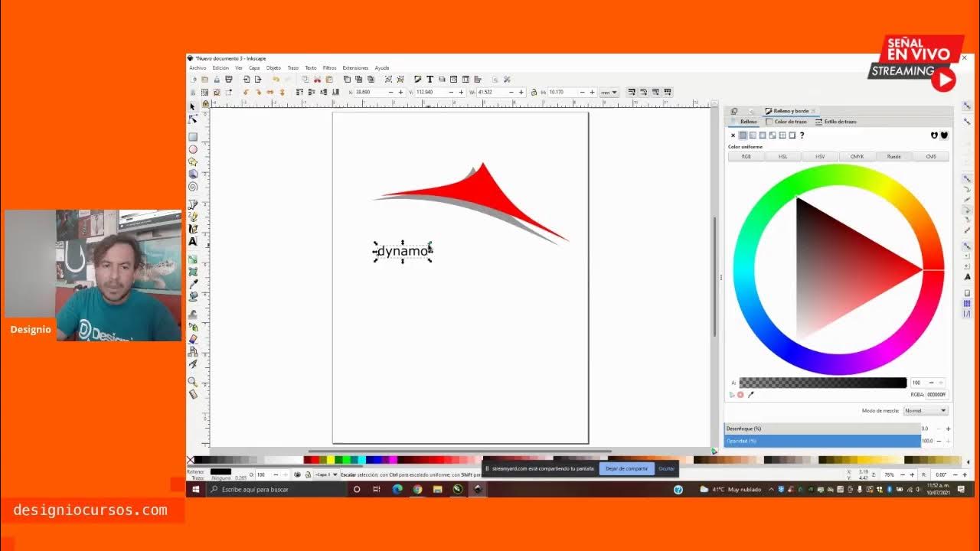980x551 pixels.
Task: Select the Zoom magnifier tool
Action: (193, 382)
